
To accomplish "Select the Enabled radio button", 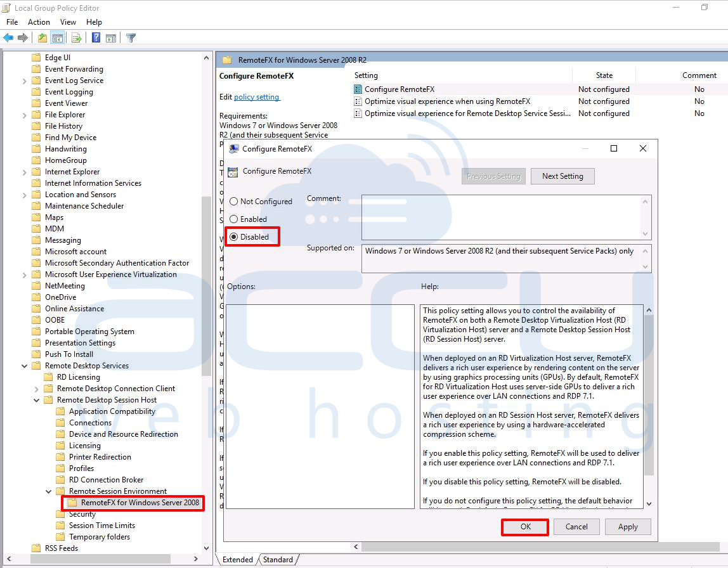I will click(x=233, y=219).
